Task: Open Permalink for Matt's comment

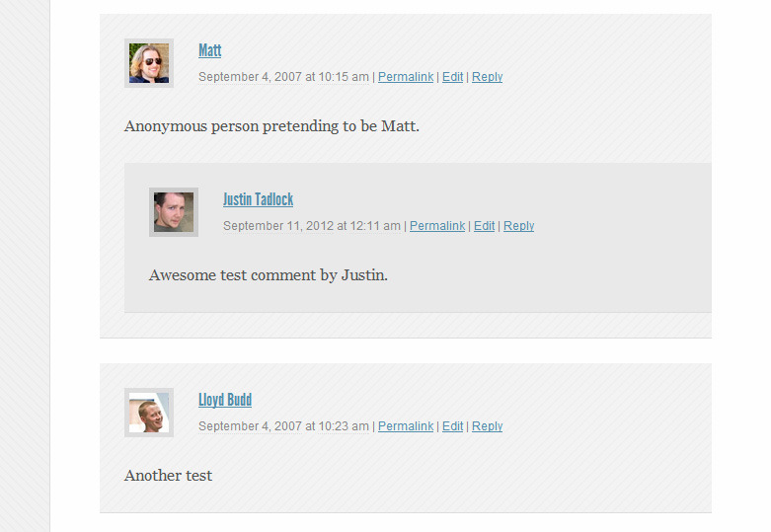Action: [406, 77]
